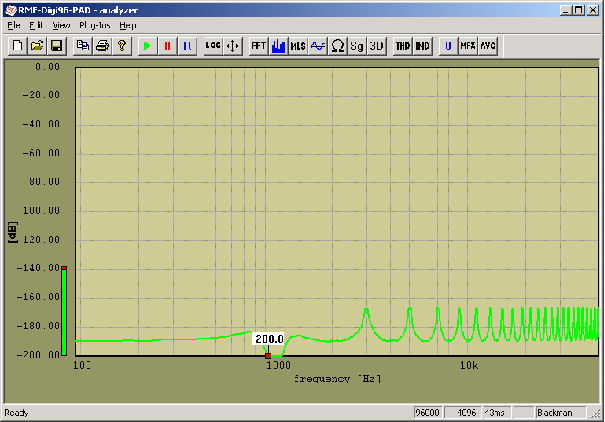Click the green level meter bar
Screen dimensions: 605x422
point(64,310)
